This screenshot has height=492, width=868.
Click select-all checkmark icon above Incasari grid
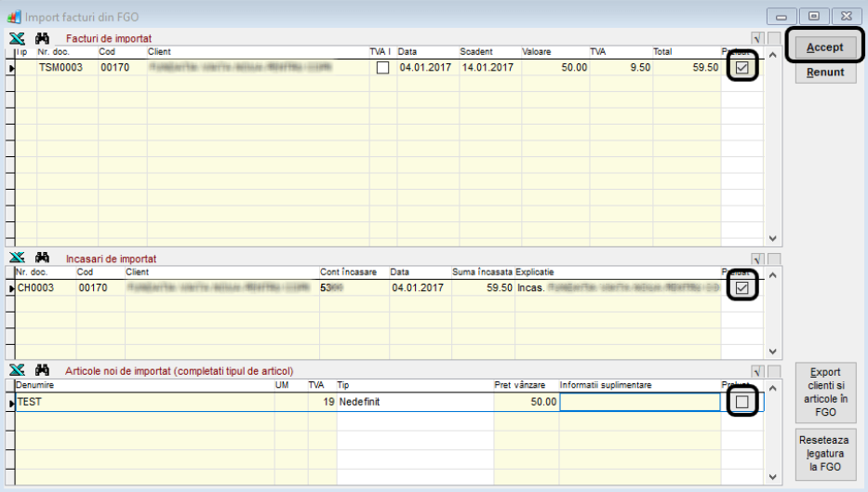pyautogui.click(x=757, y=259)
